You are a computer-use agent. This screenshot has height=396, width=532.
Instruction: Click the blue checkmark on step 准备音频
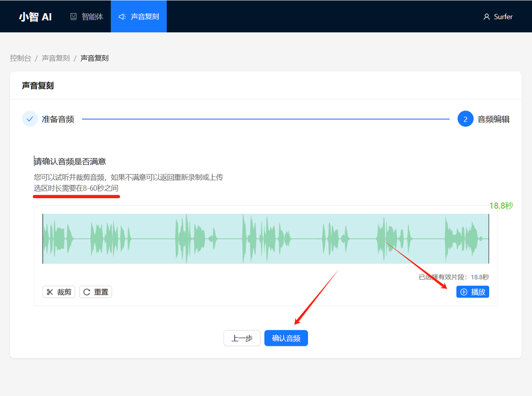coord(30,118)
